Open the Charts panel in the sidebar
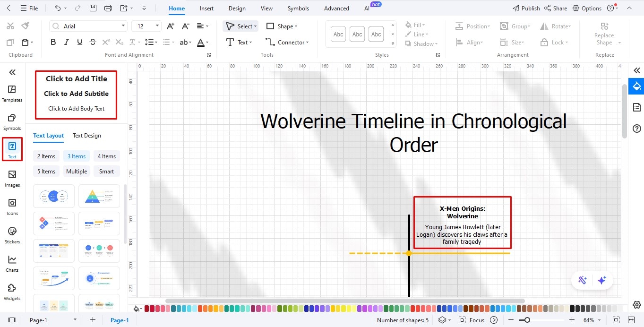Viewport: 644px width, 327px height. 12,263
